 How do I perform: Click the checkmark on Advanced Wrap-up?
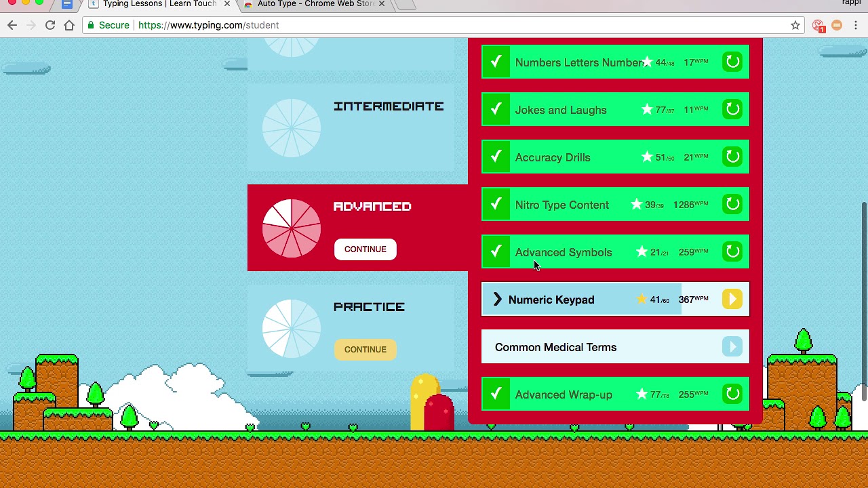[496, 394]
